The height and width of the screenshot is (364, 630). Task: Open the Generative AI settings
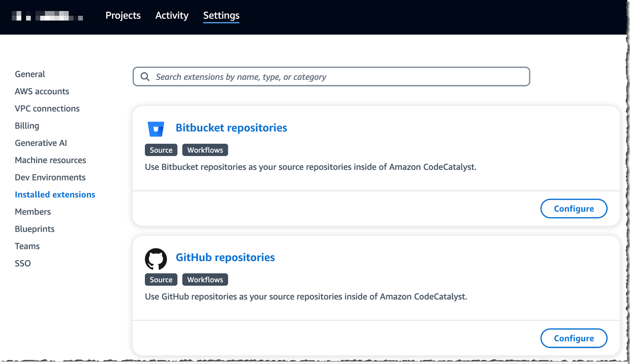[41, 143]
